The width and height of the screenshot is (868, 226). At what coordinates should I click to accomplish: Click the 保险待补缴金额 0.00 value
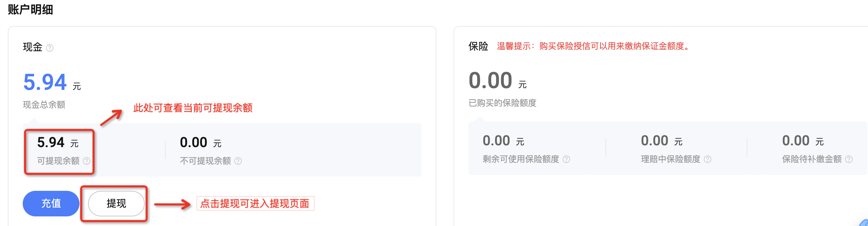pos(803,141)
